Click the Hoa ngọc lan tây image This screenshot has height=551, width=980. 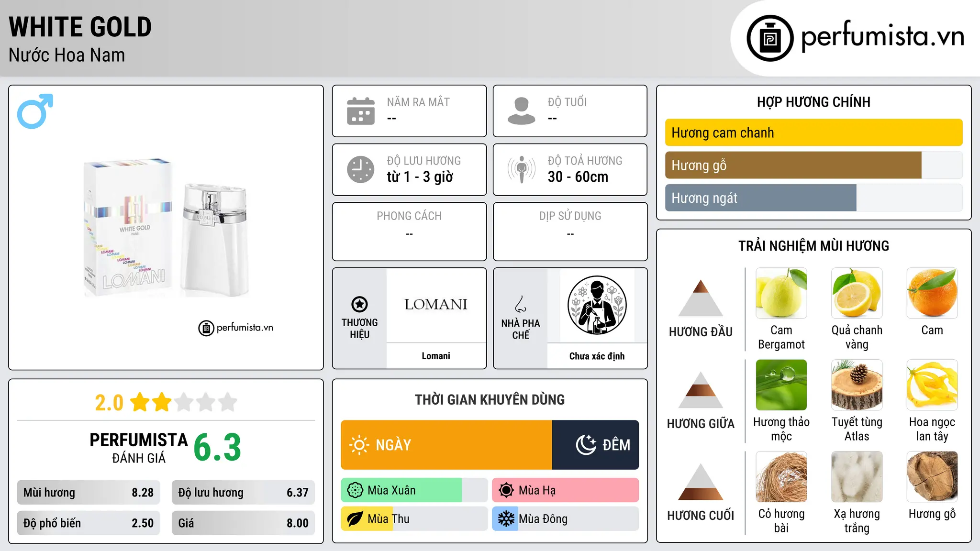point(932,385)
